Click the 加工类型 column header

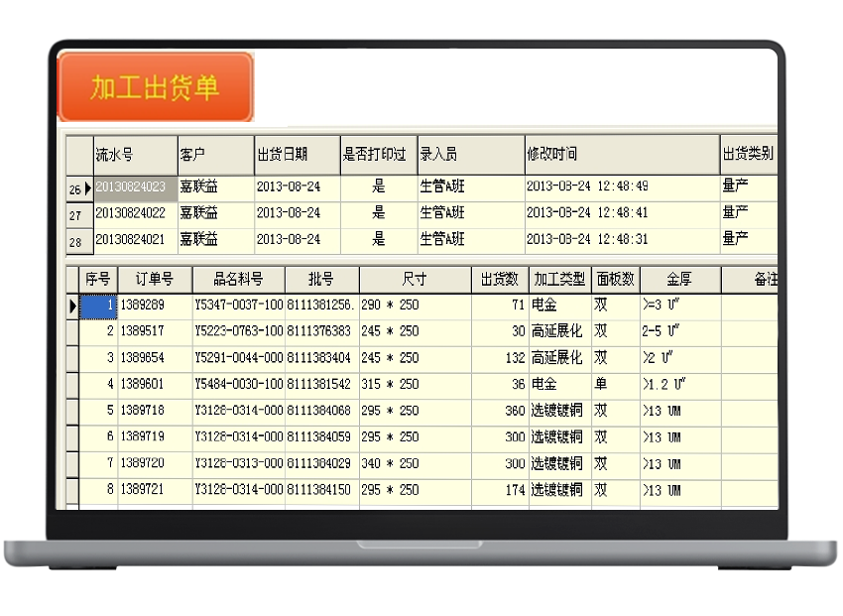click(559, 280)
